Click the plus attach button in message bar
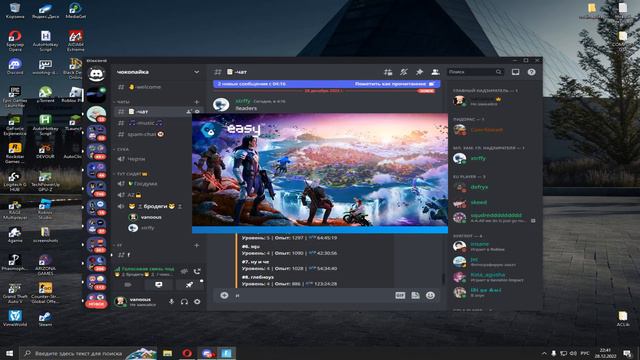Viewport: 640px width, 360px height. point(224,295)
